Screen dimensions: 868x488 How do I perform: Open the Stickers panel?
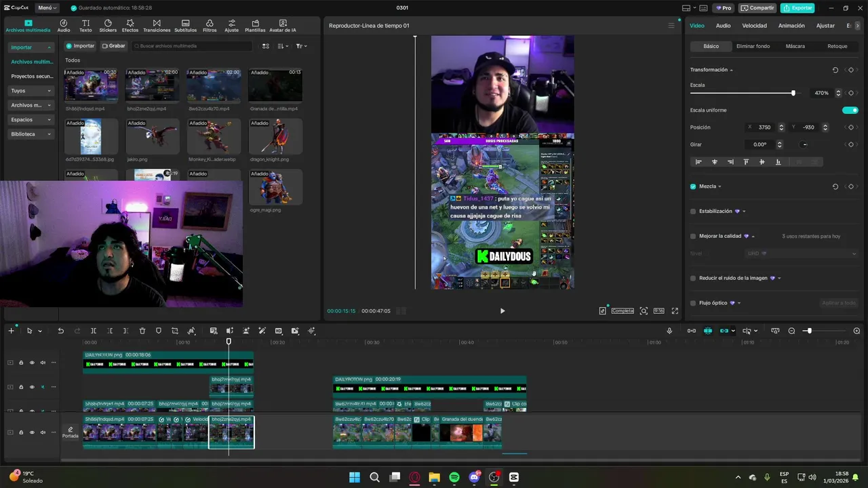point(108,26)
